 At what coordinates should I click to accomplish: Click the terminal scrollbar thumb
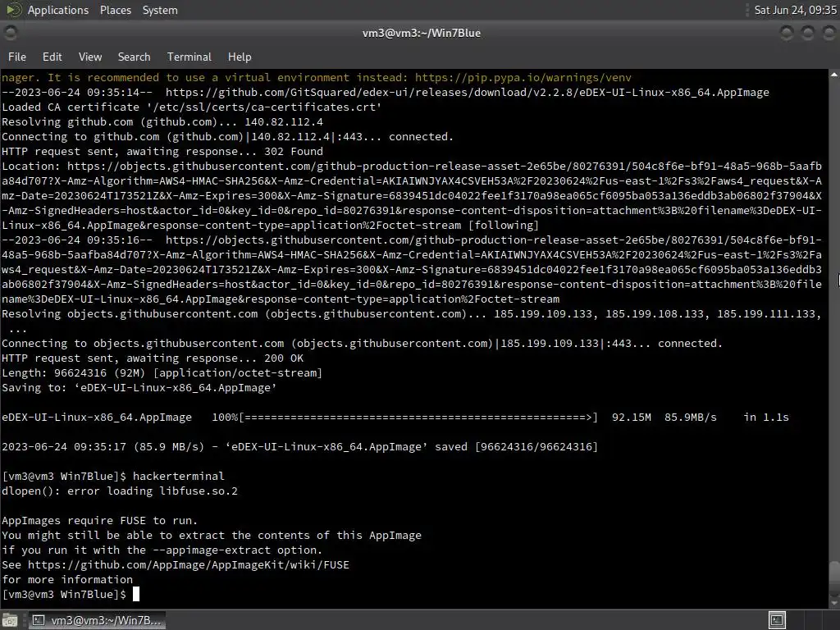click(834, 578)
